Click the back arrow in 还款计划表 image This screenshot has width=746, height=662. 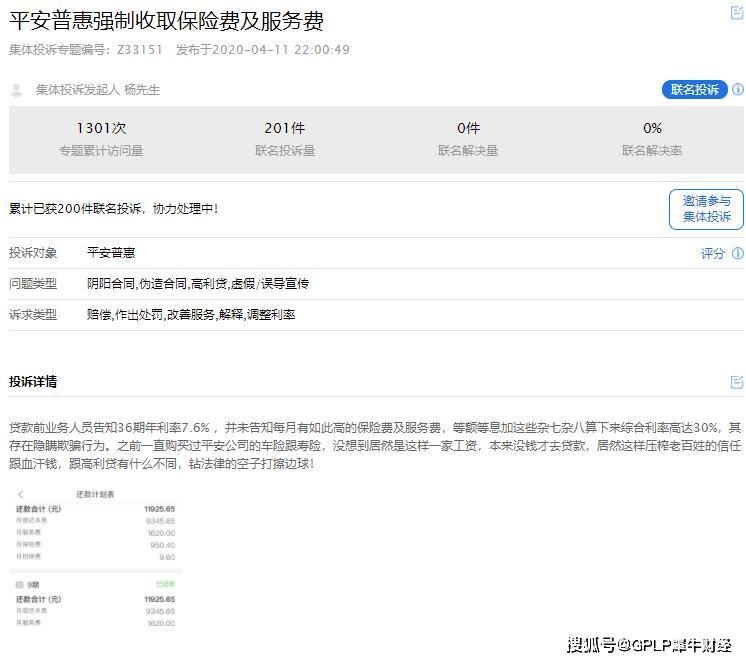[x=21, y=494]
